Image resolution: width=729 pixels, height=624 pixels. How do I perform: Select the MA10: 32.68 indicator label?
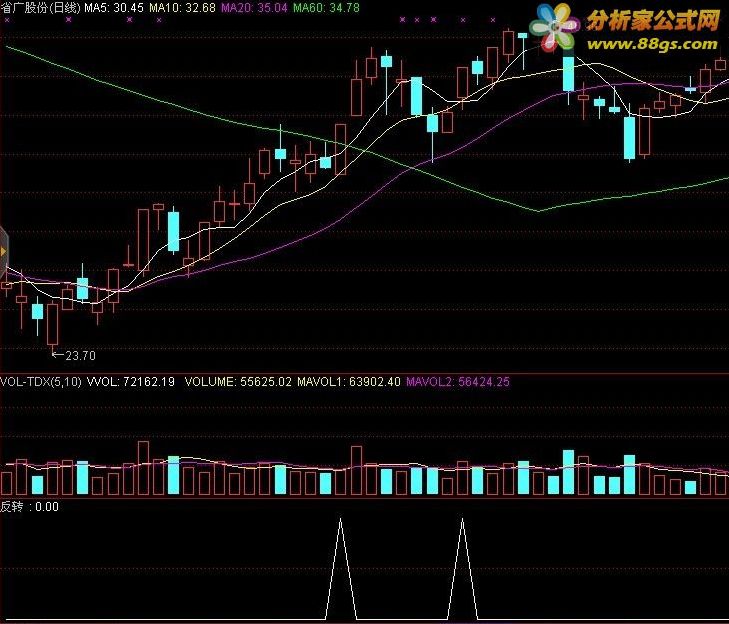(x=182, y=7)
